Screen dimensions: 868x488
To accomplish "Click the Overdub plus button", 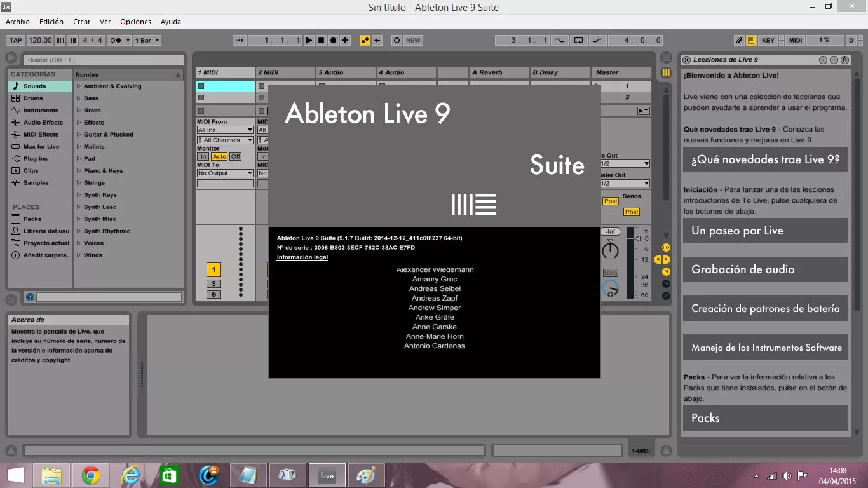I will [345, 40].
